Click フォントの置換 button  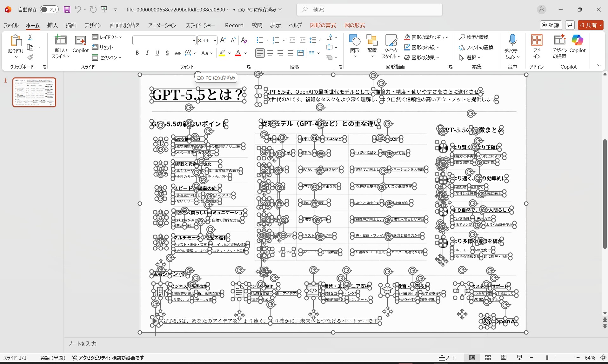point(476,47)
